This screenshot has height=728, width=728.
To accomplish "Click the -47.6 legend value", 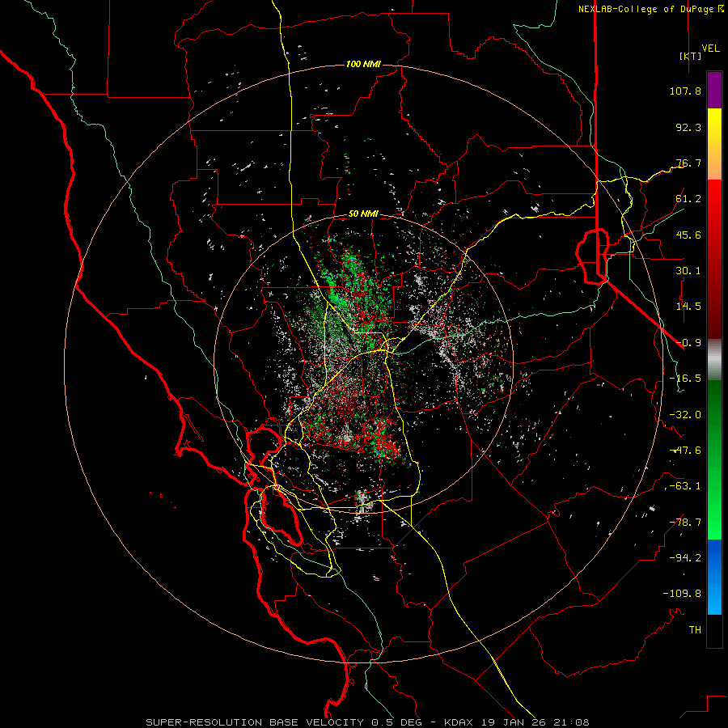I will click(685, 451).
